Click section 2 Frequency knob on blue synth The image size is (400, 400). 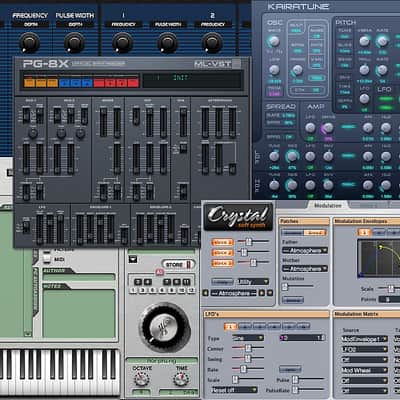(x=212, y=43)
